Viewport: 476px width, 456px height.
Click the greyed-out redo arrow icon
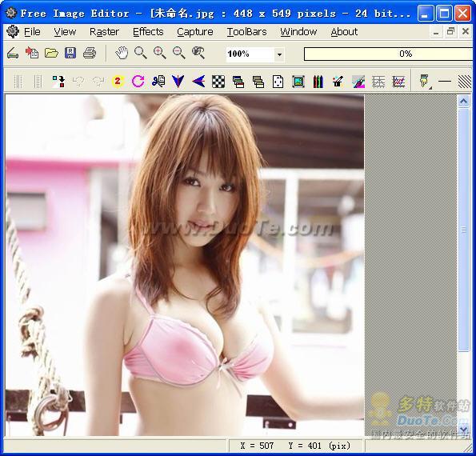(x=98, y=82)
